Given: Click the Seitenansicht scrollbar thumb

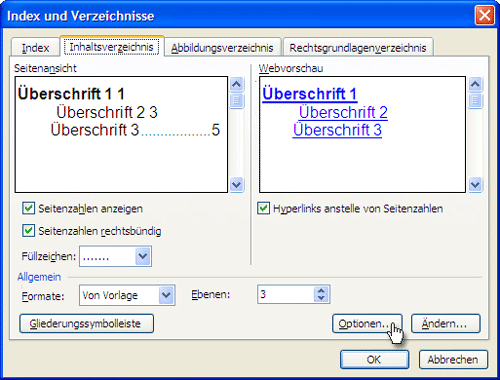Looking at the screenshot, I should click(x=237, y=100).
